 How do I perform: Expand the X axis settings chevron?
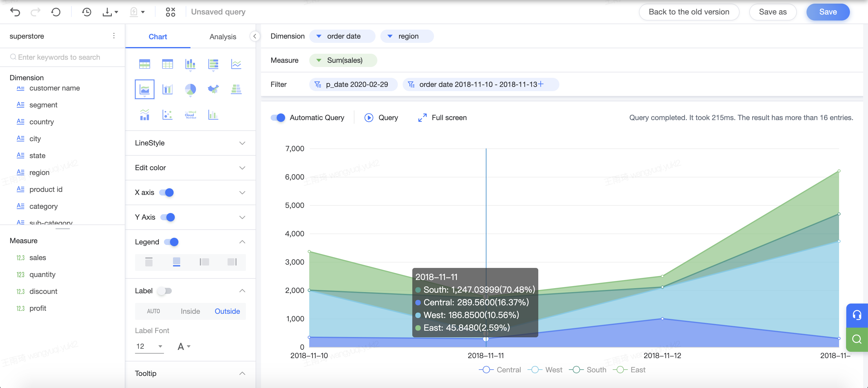[x=242, y=192]
